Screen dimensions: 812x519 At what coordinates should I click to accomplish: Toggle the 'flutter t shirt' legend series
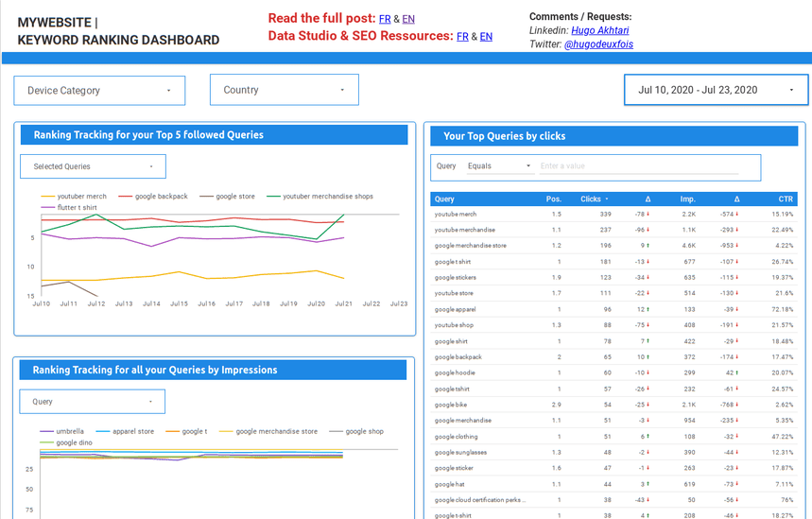pos(77,207)
